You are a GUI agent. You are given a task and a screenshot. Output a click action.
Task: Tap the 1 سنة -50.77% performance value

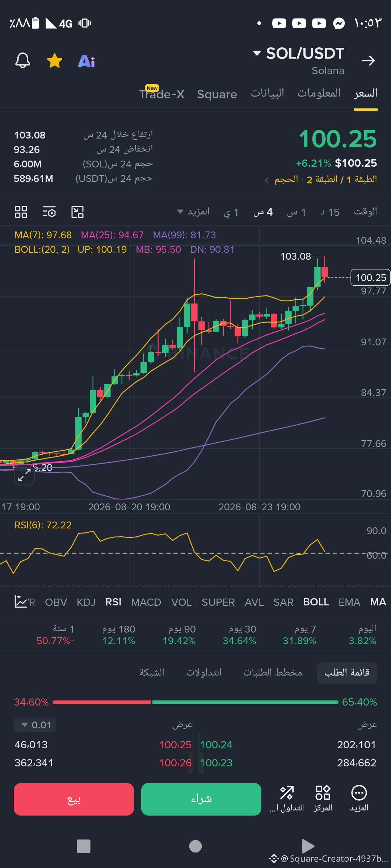click(x=56, y=641)
